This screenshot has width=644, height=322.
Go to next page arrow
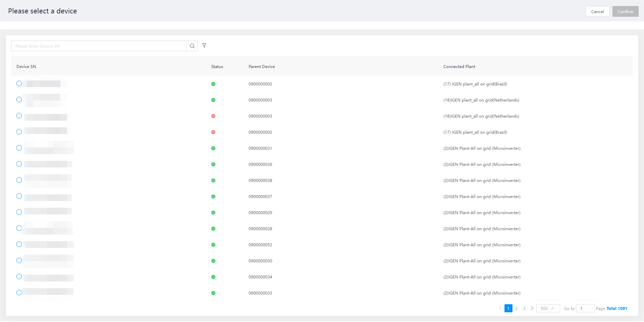[532, 309]
